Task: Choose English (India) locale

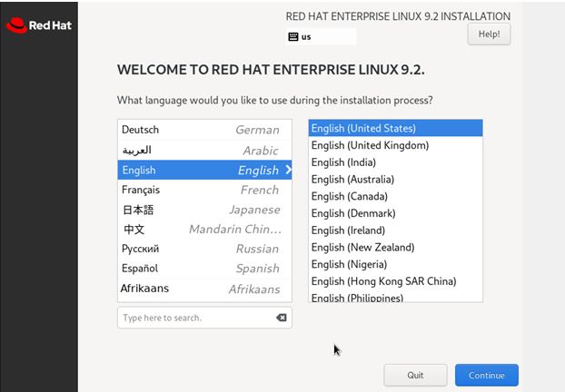Action: pyautogui.click(x=395, y=162)
